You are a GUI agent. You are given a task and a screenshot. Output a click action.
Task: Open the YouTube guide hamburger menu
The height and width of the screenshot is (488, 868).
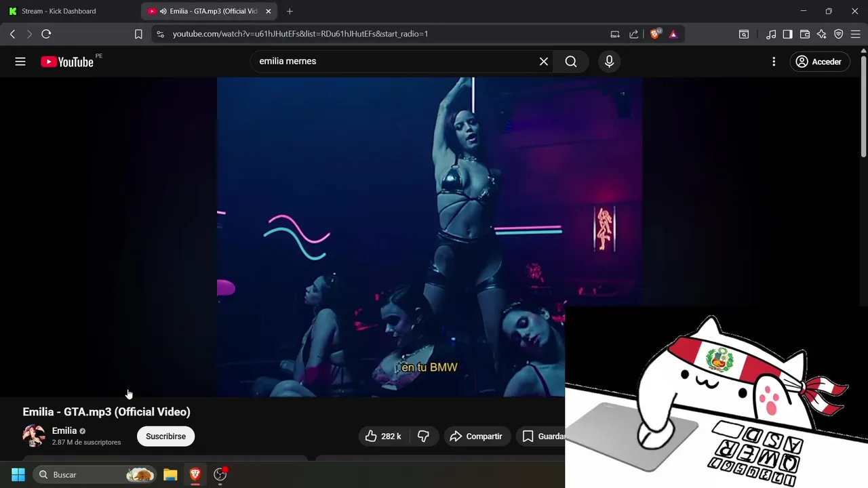[x=20, y=62]
